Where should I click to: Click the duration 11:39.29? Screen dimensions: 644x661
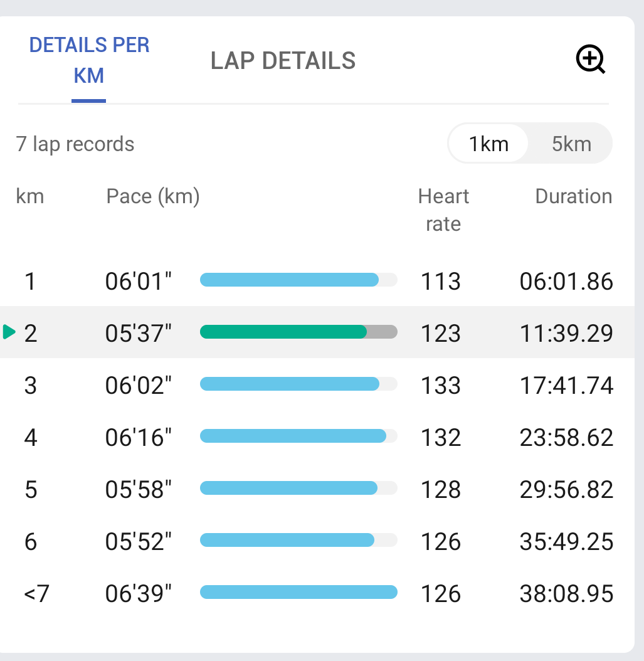[566, 334]
